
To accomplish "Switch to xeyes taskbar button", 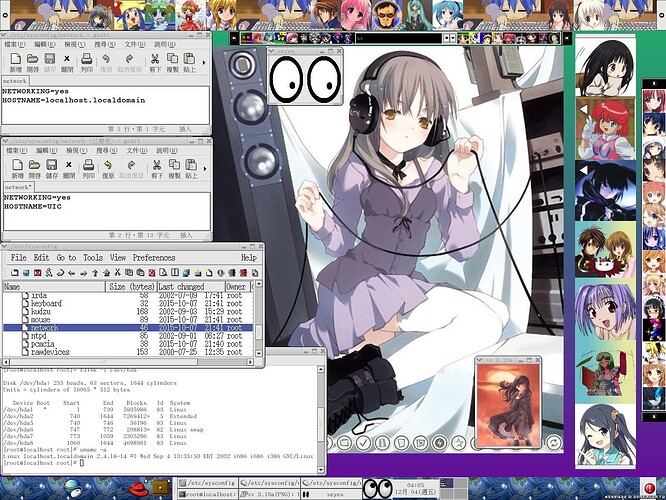I will click(x=331, y=494).
